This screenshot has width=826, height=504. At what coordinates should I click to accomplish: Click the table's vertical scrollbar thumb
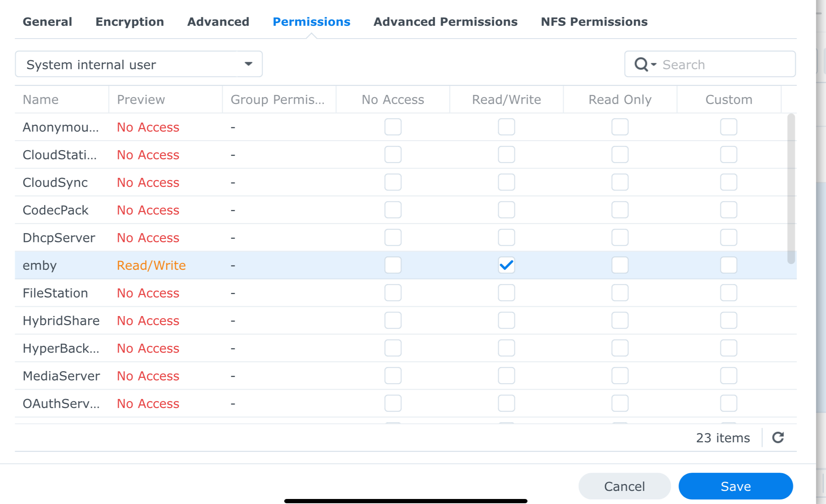tap(791, 188)
